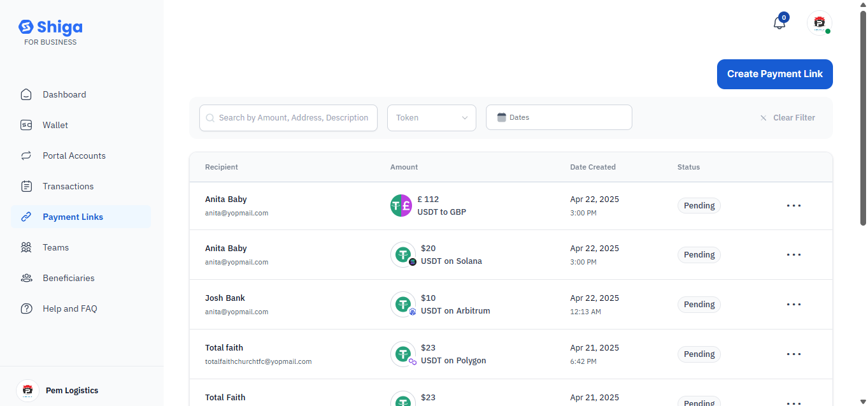Image resolution: width=868 pixels, height=406 pixels.
Task: Click Pending status in the Polygon row
Action: point(699,354)
